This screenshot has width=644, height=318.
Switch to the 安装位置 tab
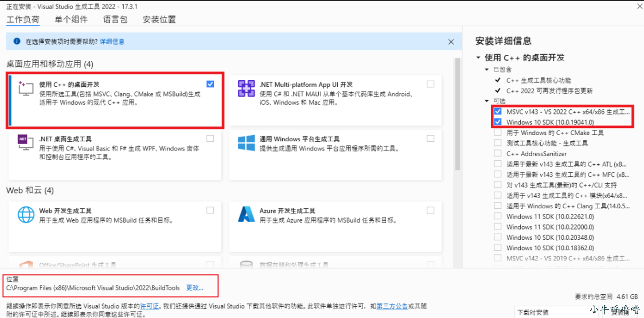pos(159,19)
